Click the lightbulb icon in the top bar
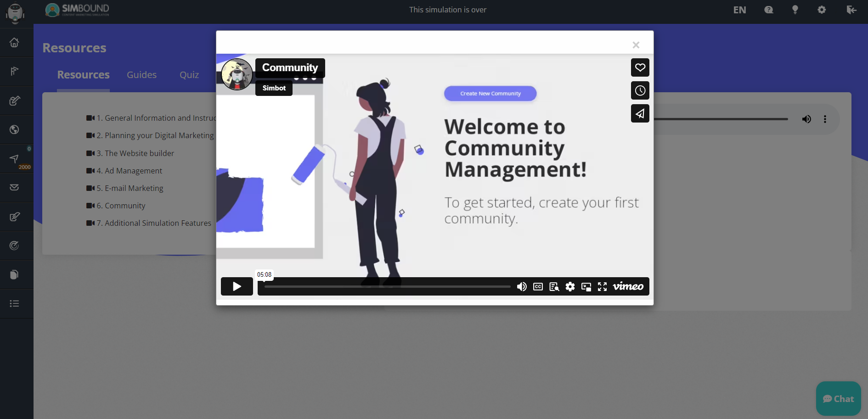 (795, 9)
